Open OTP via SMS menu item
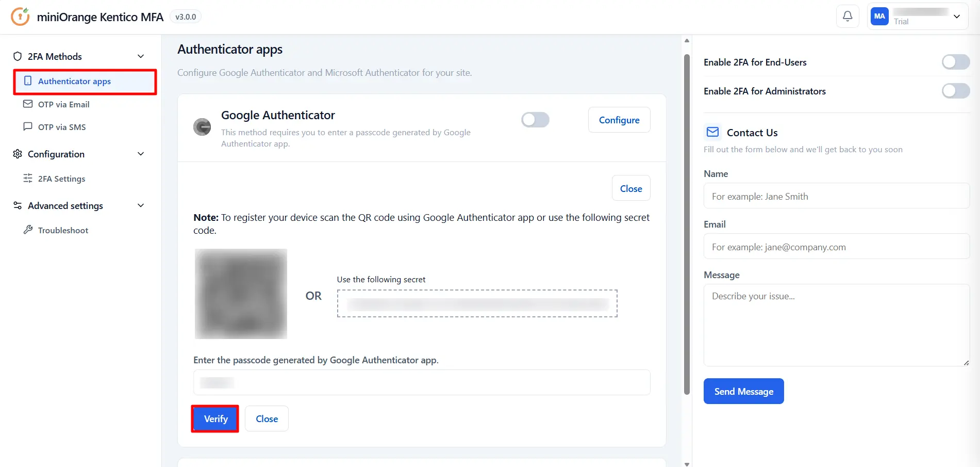This screenshot has width=980, height=467. (62, 127)
